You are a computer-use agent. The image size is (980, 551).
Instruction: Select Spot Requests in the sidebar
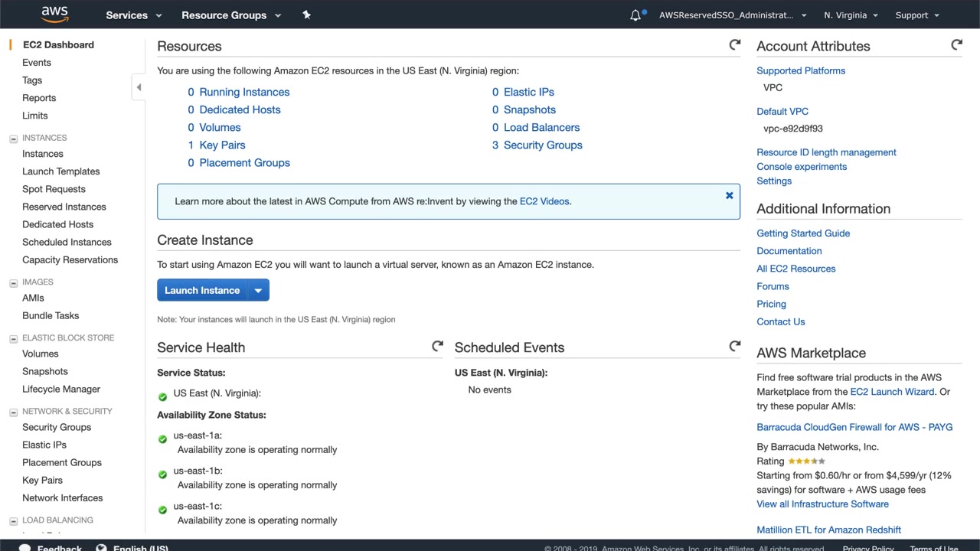54,189
